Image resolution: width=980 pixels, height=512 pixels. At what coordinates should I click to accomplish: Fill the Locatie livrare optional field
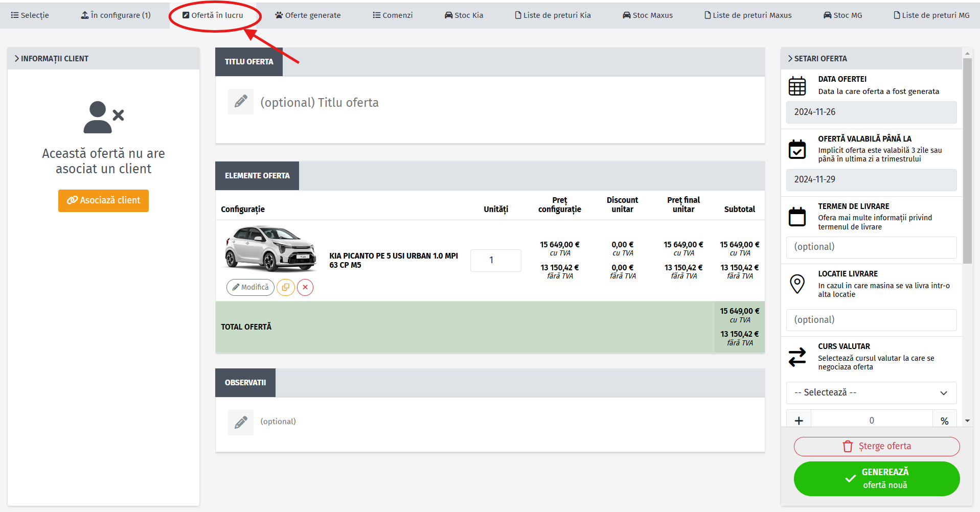pos(871,320)
